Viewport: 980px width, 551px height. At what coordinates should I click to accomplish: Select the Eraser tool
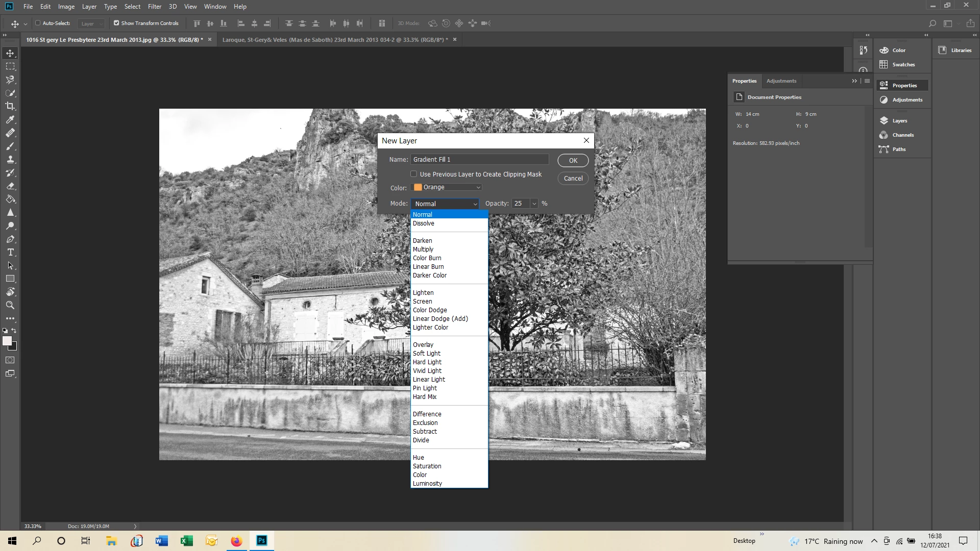click(10, 186)
